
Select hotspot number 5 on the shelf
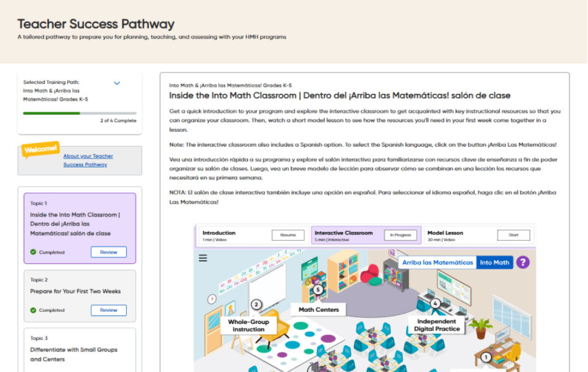pos(318,289)
